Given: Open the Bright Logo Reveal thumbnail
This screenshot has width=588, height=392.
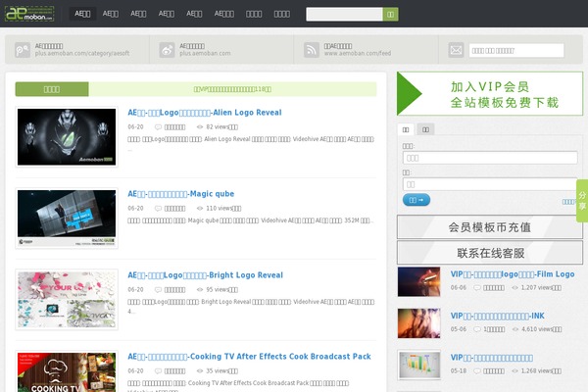Looking at the screenshot, I should 67,300.
